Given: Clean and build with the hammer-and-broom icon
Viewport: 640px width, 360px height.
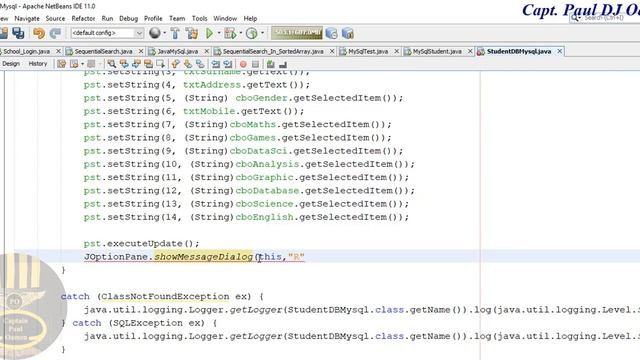Looking at the screenshot, I should (191, 33).
